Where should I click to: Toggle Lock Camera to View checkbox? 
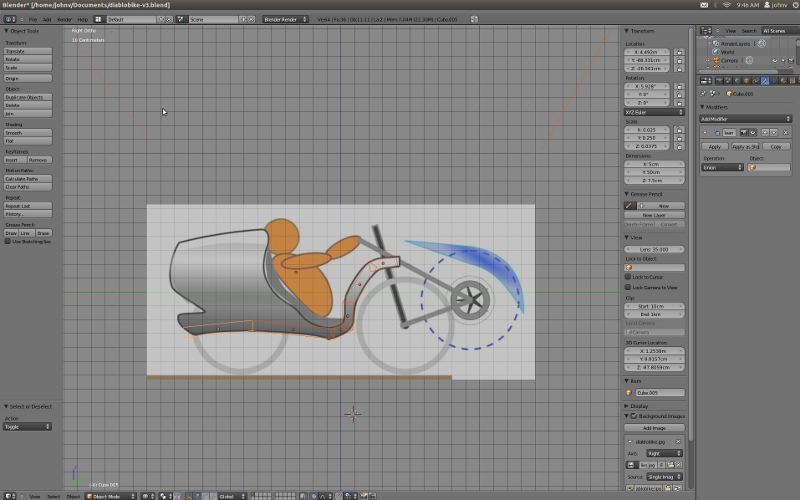(x=628, y=287)
